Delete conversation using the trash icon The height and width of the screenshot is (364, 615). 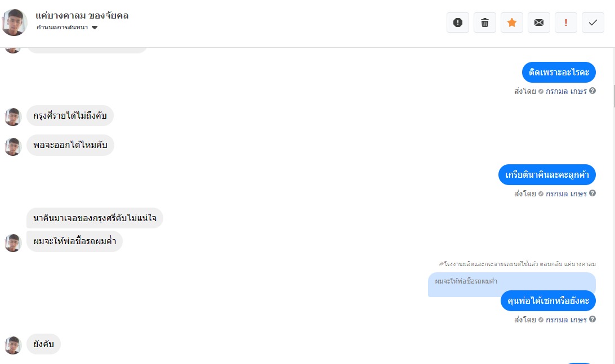click(x=485, y=23)
